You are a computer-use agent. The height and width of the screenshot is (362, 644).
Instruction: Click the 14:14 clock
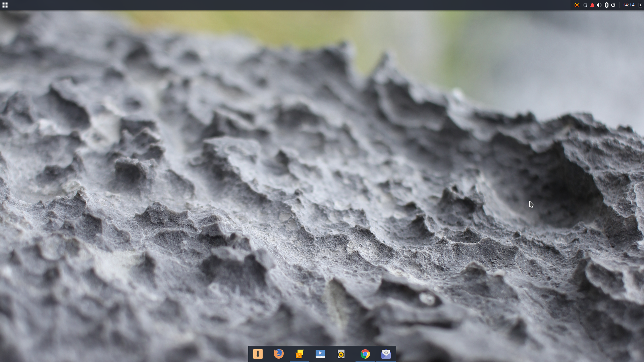629,5
